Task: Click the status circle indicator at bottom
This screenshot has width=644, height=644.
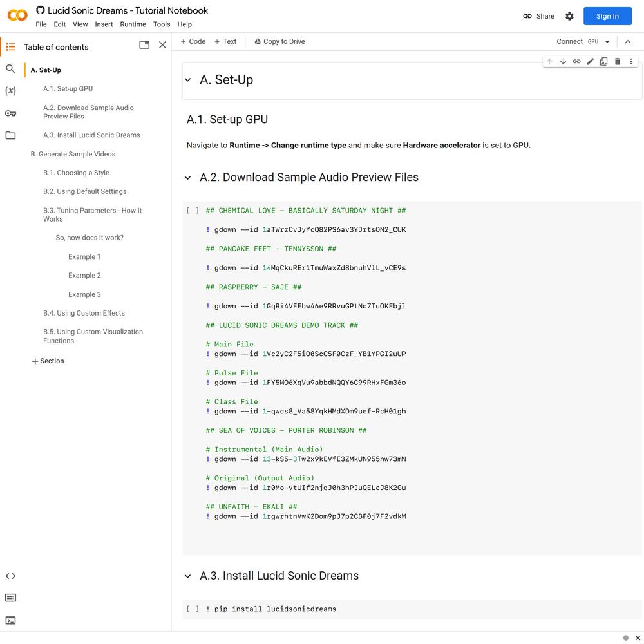Action: (625, 638)
